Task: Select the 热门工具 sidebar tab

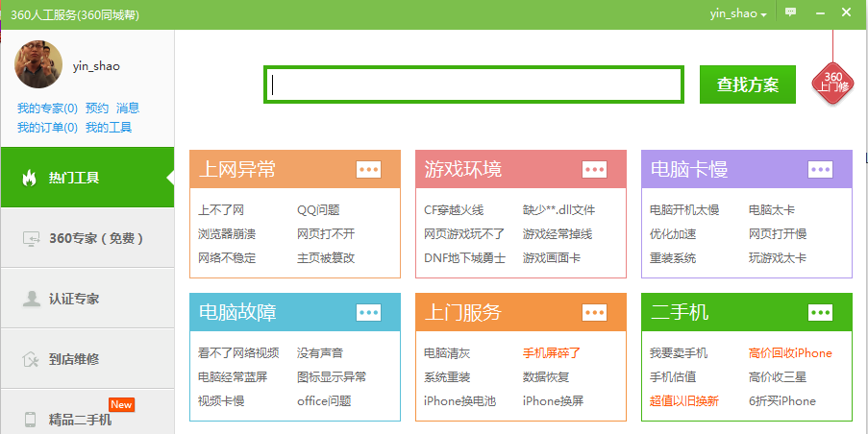Action: tap(87, 178)
